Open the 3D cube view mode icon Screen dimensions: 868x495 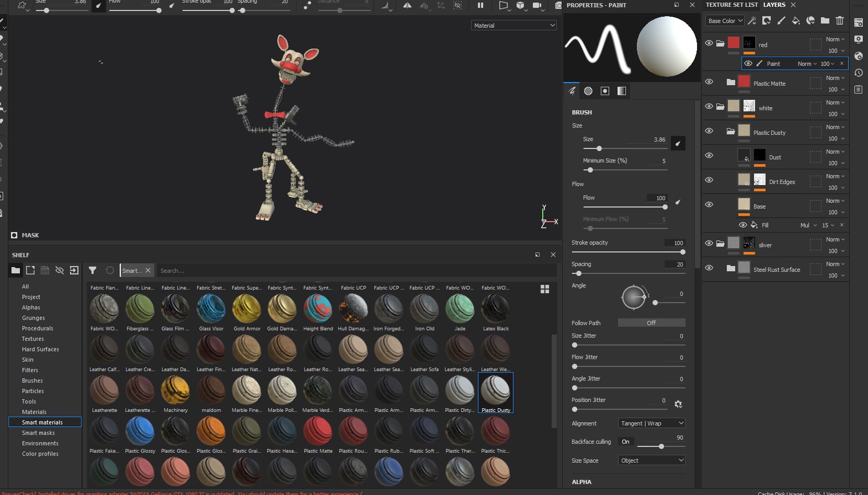click(520, 5)
